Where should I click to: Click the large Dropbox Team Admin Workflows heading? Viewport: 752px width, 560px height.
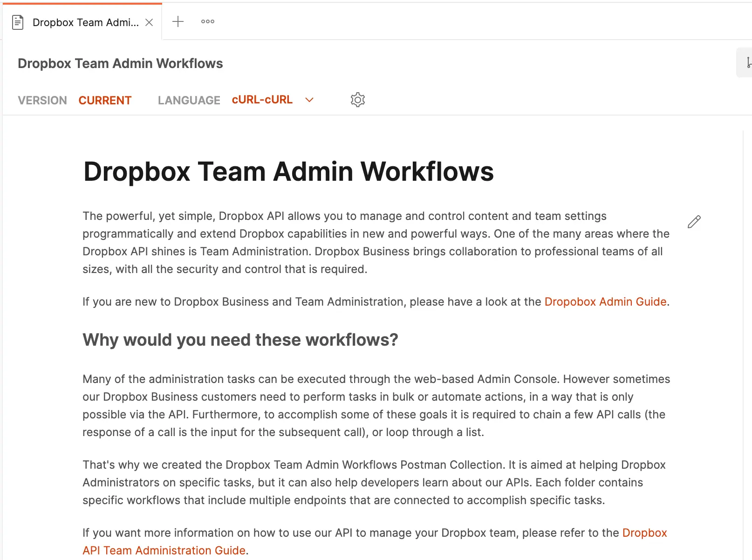[x=288, y=171]
